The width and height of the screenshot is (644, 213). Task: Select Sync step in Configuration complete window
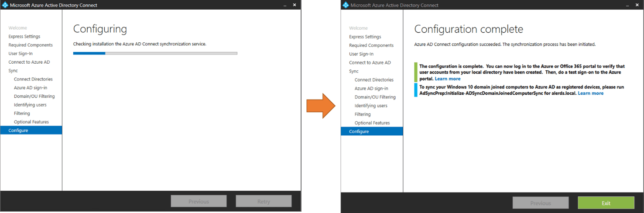pyautogui.click(x=354, y=71)
